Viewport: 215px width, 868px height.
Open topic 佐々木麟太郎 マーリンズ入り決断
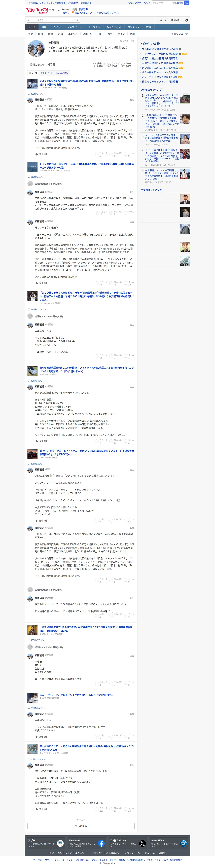160,72
